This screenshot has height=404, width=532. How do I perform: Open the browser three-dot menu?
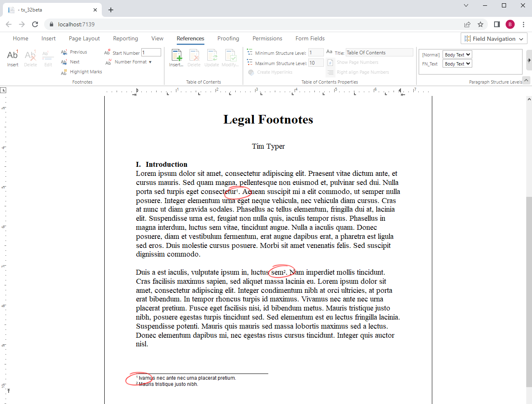pos(523,24)
